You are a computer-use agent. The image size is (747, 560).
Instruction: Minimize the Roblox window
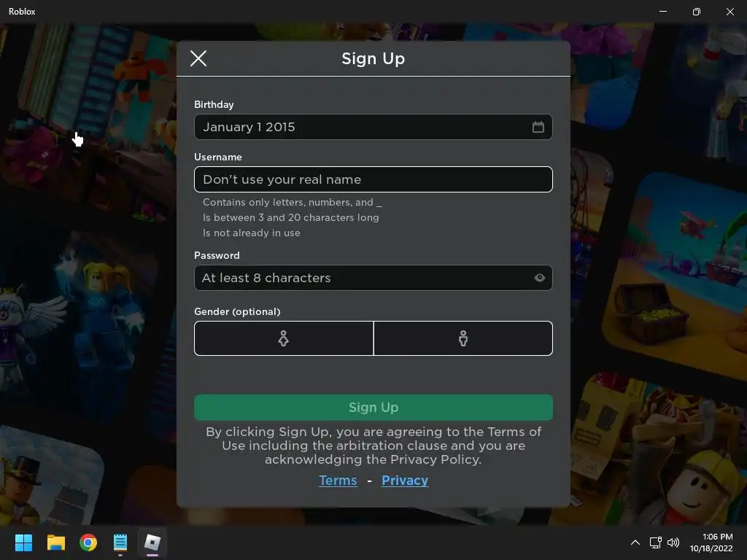(662, 12)
